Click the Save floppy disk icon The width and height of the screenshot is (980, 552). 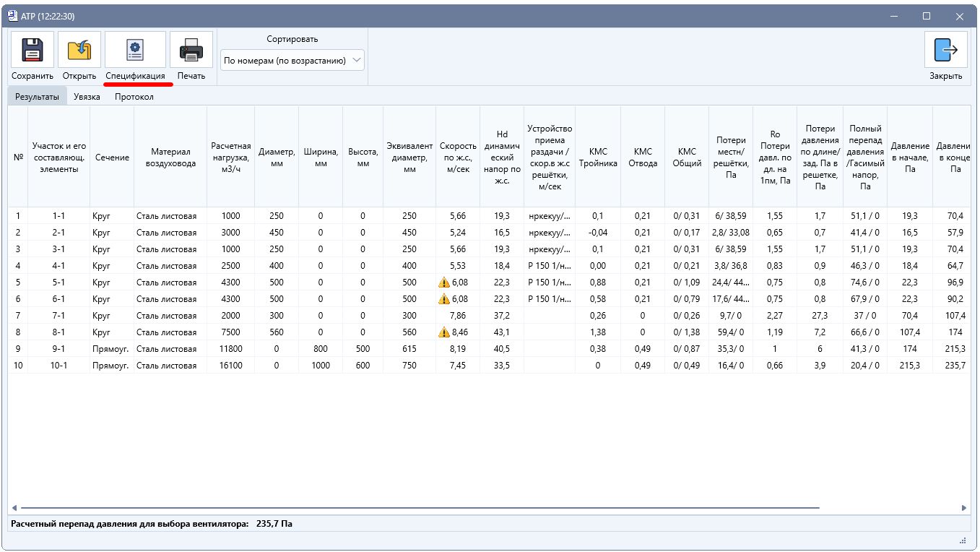point(32,50)
